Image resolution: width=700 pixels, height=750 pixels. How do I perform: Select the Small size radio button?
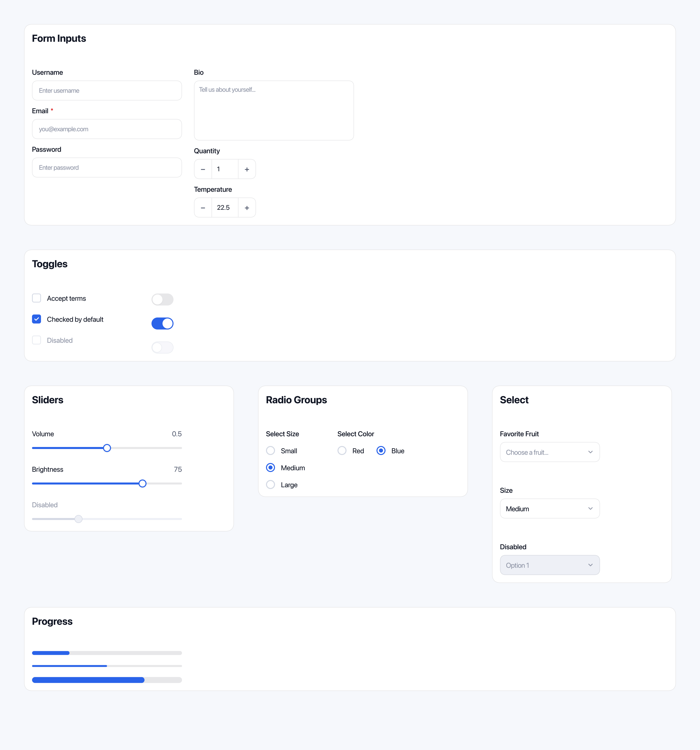click(x=270, y=451)
